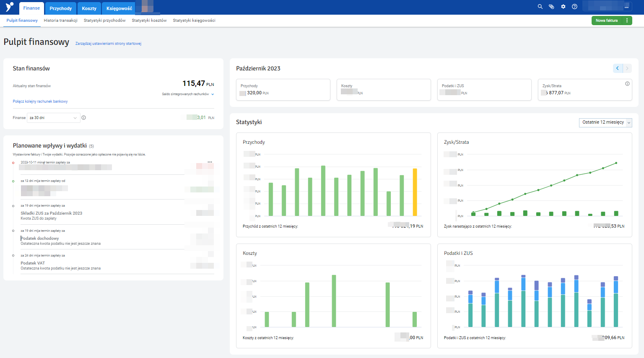Click 'Połącz kolejny rachunek bankowy' link
Viewport: 644px width, 358px height.
[40, 101]
